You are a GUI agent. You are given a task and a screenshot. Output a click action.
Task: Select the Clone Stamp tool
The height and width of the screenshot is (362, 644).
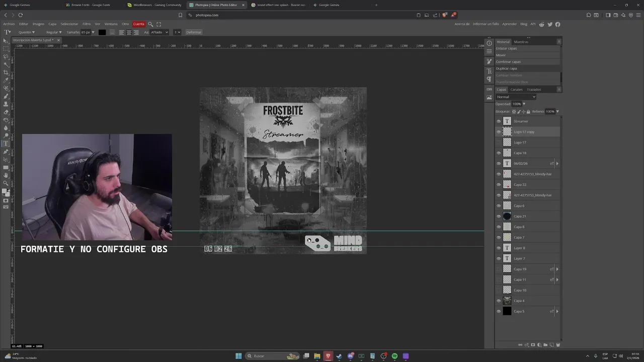tap(6, 104)
